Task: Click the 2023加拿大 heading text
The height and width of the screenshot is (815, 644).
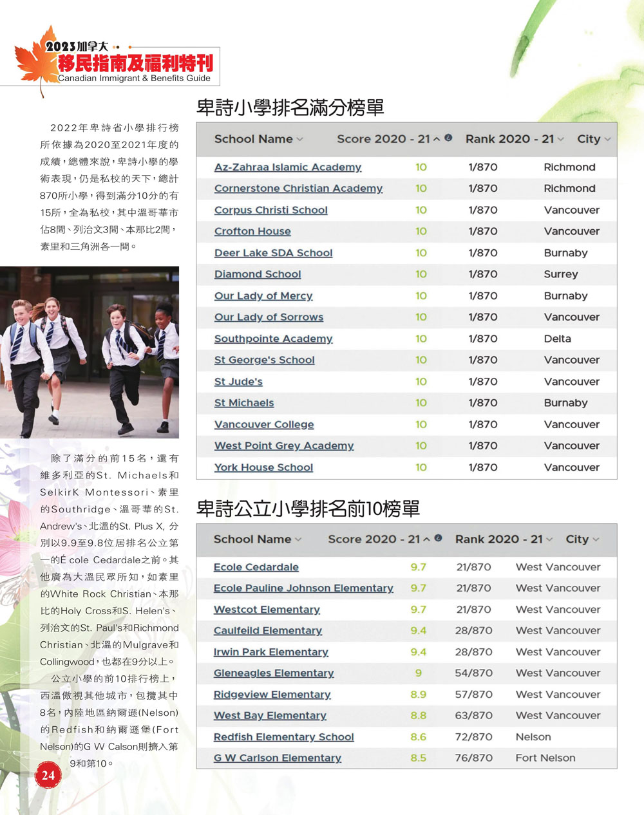Action: point(77,46)
